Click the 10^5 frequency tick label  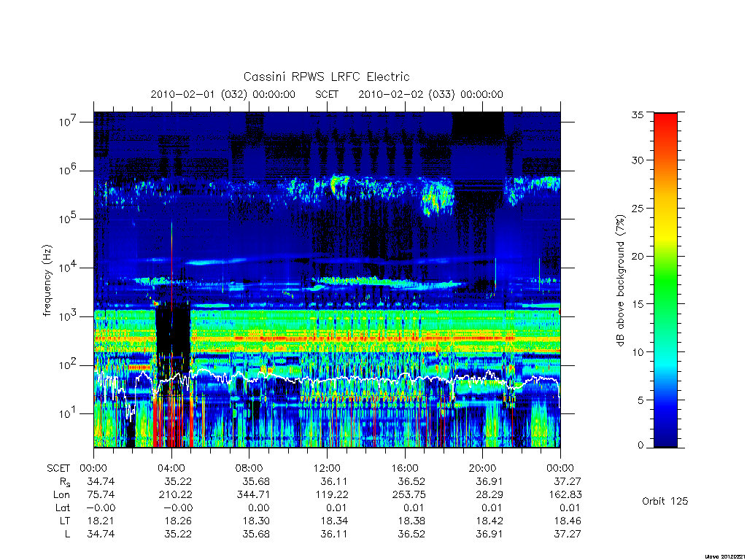(68, 219)
